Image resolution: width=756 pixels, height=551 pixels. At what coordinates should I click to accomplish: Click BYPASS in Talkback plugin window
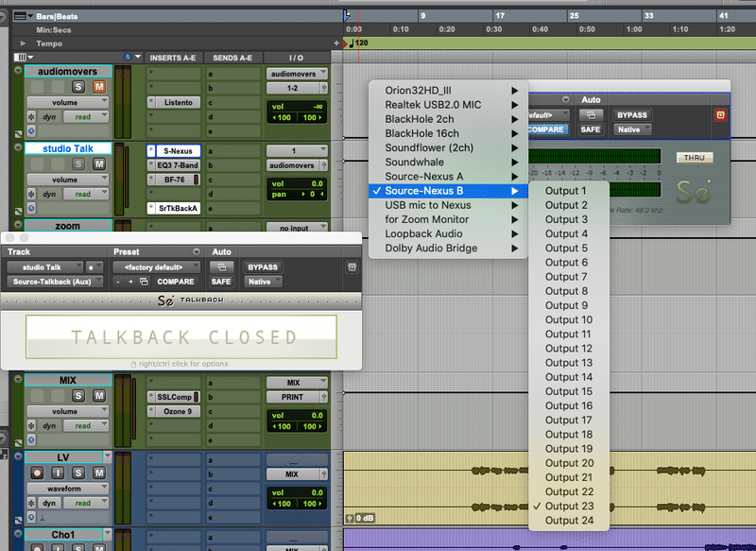tap(263, 267)
